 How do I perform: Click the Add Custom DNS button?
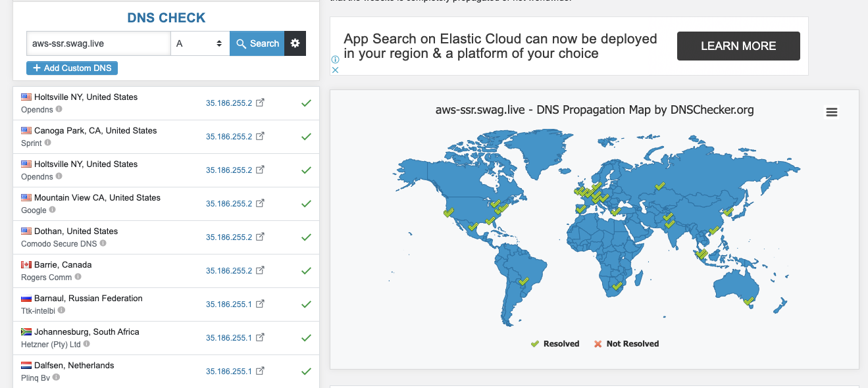(72, 68)
